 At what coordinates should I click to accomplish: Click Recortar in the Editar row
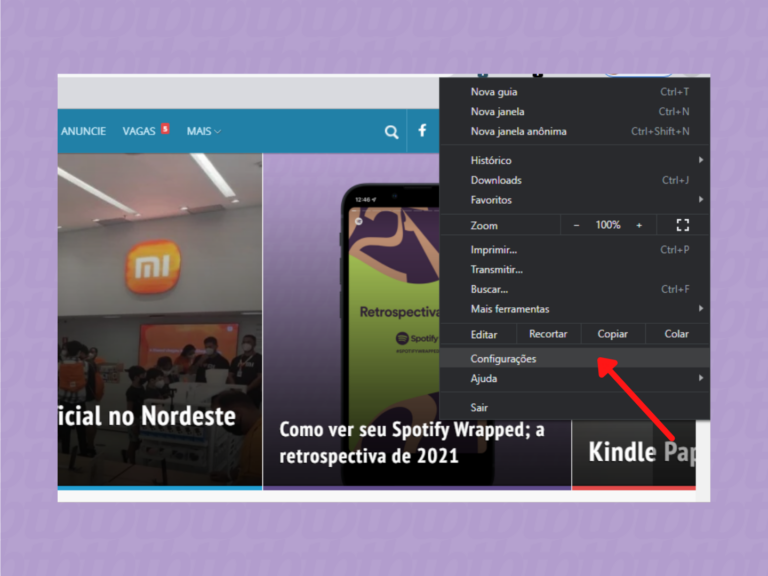click(x=548, y=334)
